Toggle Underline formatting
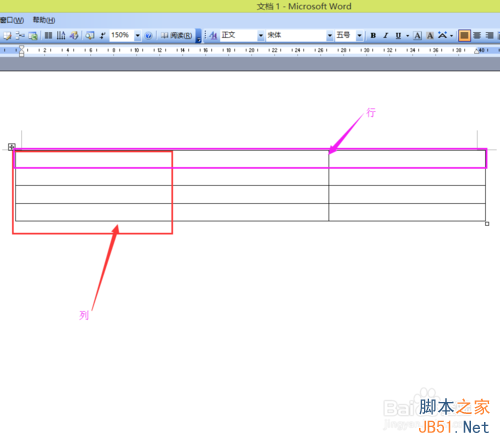The height and width of the screenshot is (441, 500). coord(398,35)
